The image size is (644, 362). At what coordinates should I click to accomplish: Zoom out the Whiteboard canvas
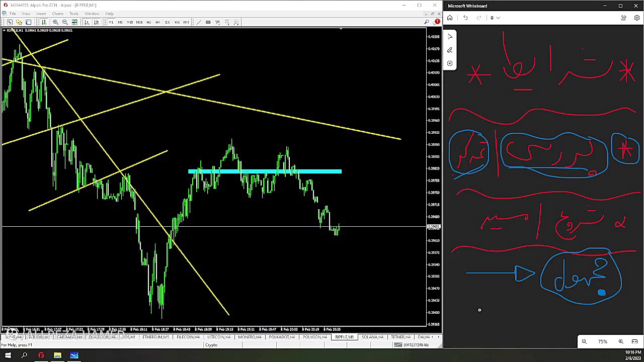click(x=584, y=342)
